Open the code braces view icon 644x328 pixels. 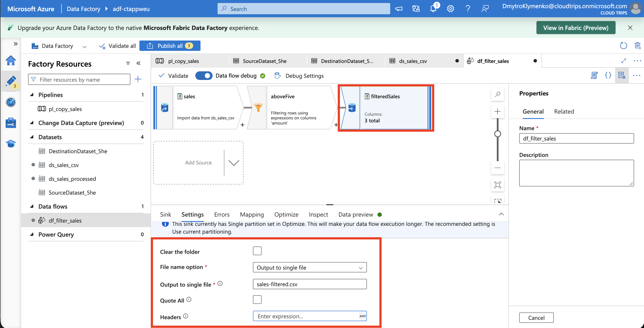[608, 75]
